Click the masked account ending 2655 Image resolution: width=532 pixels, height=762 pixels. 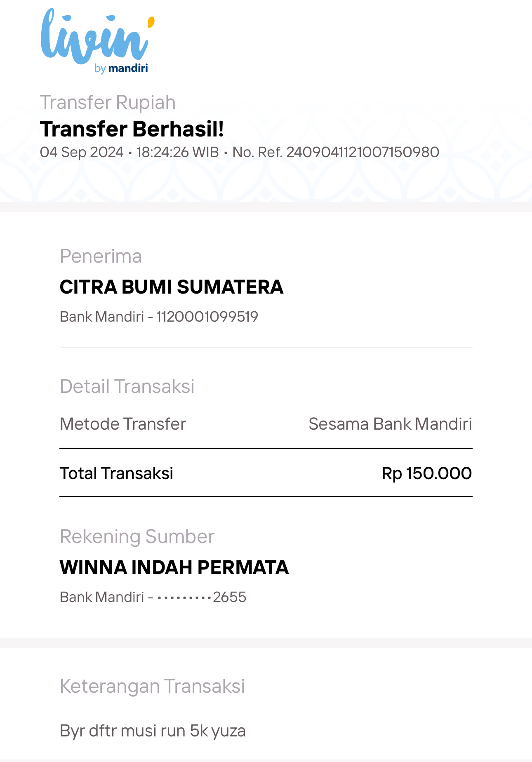tap(201, 597)
